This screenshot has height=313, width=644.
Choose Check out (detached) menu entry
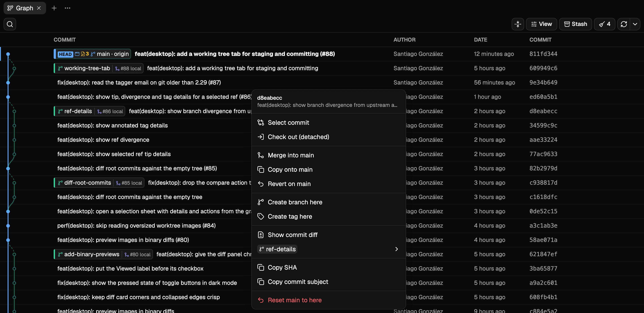coord(328,137)
